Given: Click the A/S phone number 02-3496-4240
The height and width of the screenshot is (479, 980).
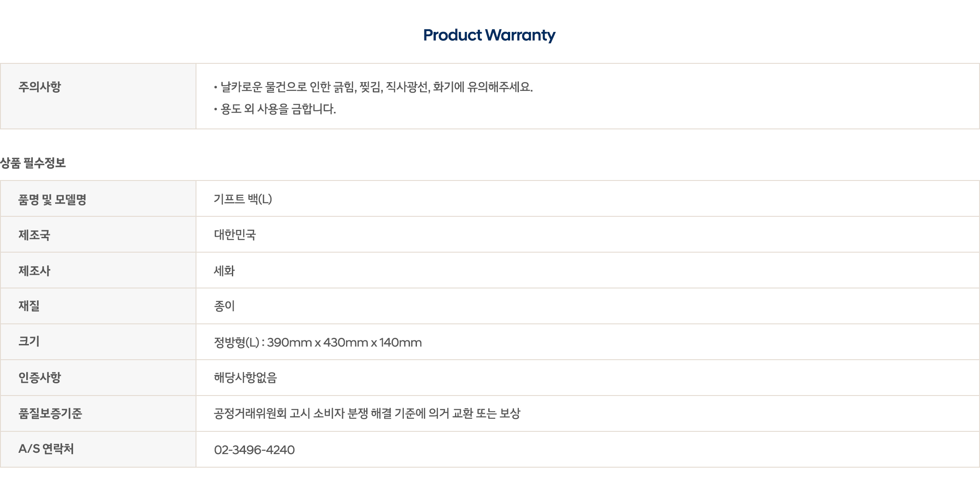Looking at the screenshot, I should tap(254, 450).
